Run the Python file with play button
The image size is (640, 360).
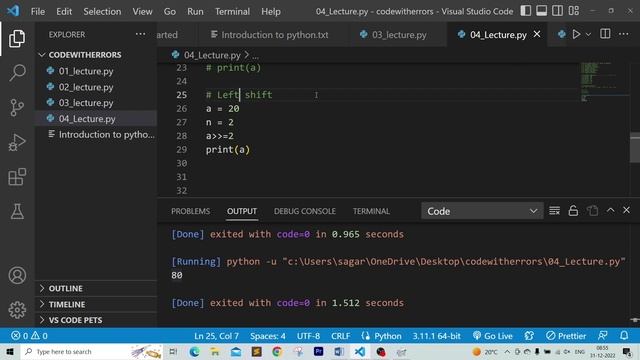pos(576,34)
